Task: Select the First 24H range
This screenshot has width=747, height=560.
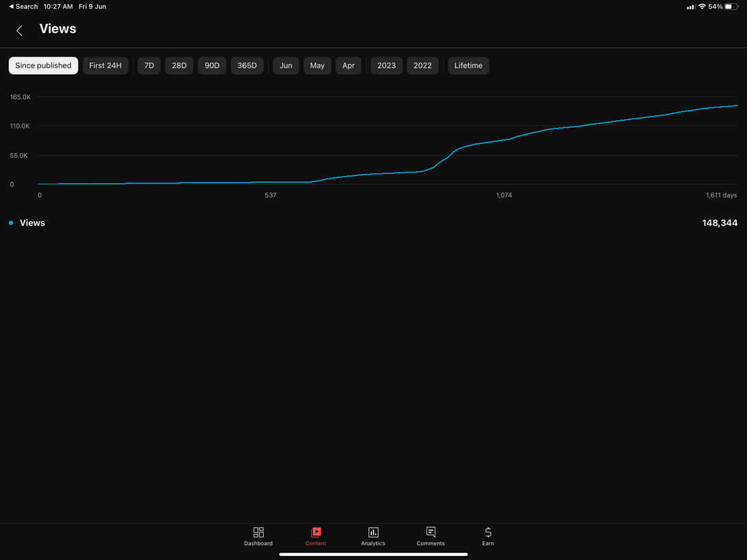Action: click(105, 66)
